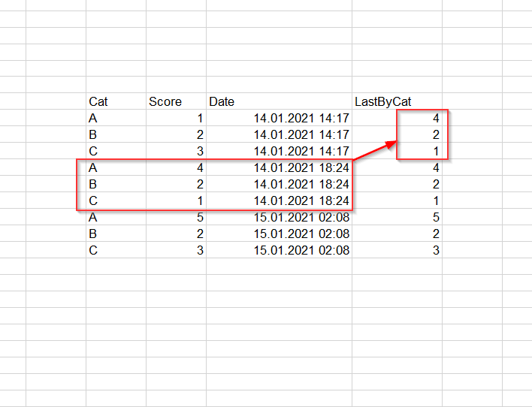The image size is (532, 407).
Task: Select the LastByCat header cell
Action: click(397, 101)
